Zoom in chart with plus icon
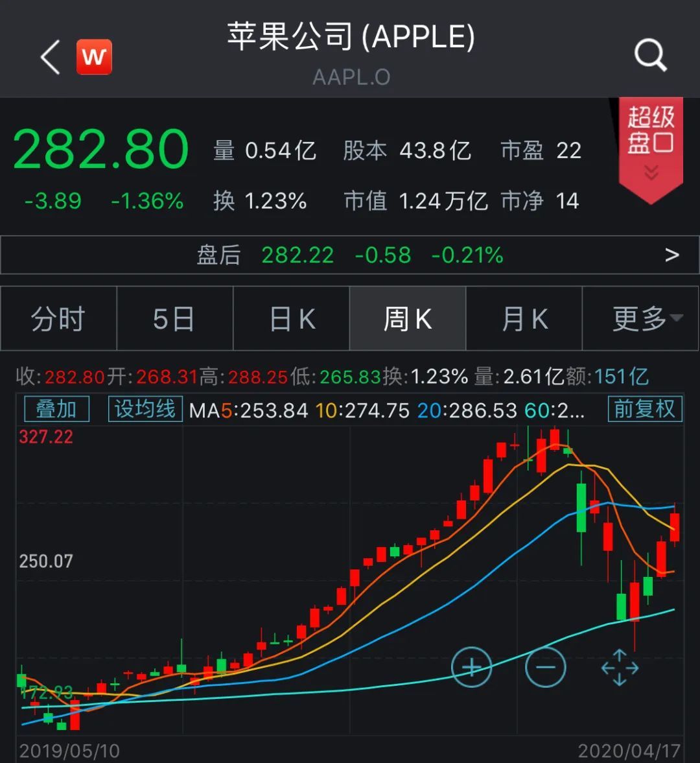 [x=471, y=667]
